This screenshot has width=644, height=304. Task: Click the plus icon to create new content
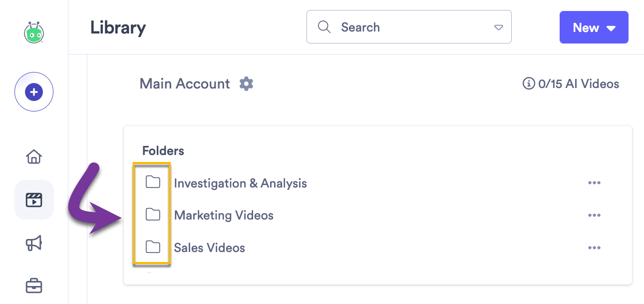(x=33, y=91)
